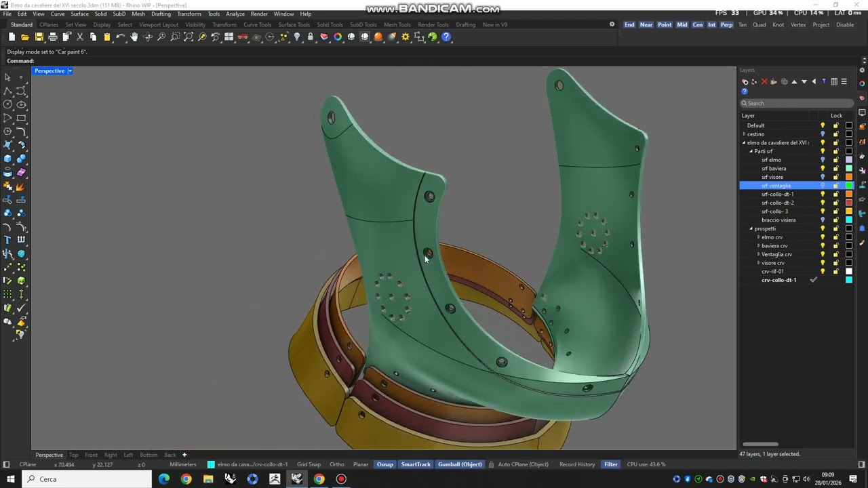Screen dimensions: 868x488
Task: Enable Grid Snap in status bar
Action: (309, 464)
